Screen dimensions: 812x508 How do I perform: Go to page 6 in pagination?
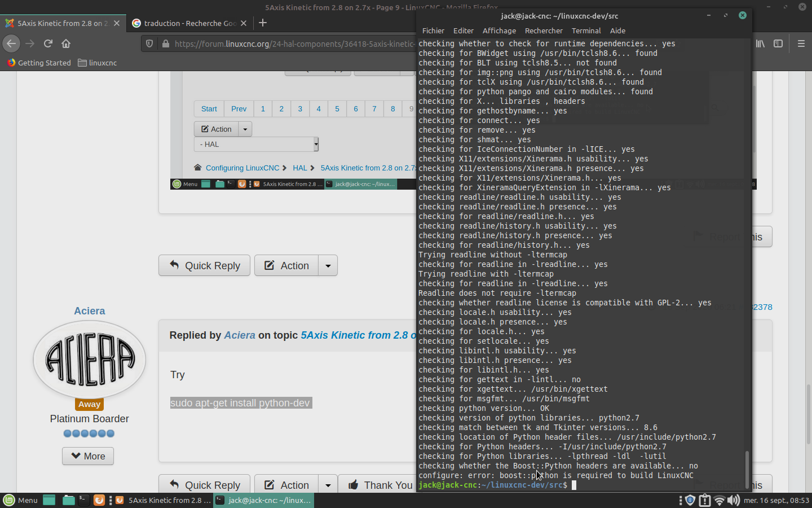pyautogui.click(x=356, y=109)
